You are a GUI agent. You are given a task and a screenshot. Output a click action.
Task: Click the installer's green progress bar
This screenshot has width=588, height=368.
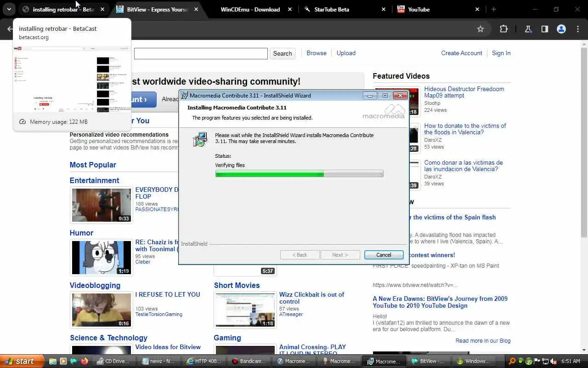click(299, 173)
